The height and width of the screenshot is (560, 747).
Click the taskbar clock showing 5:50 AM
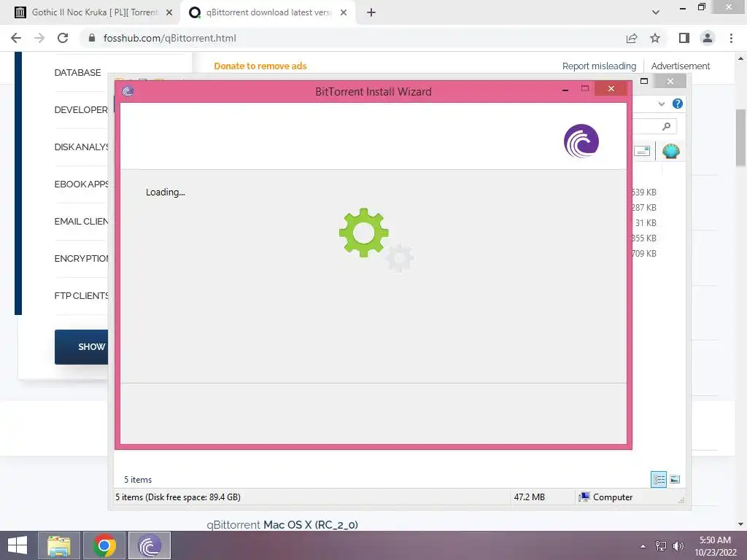coord(715,546)
